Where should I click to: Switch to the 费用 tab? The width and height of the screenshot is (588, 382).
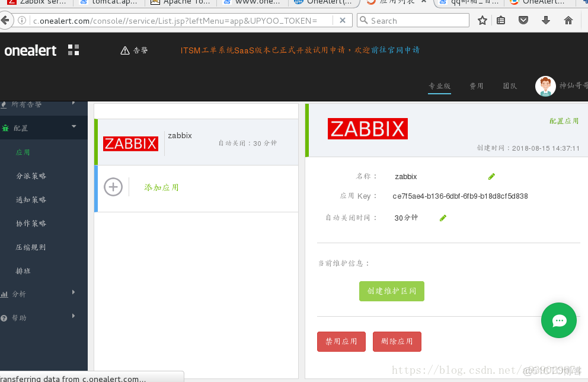(x=476, y=86)
